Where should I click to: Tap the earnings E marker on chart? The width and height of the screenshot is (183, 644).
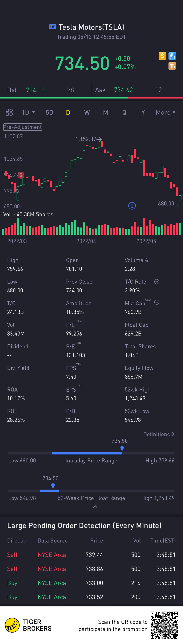132,206
